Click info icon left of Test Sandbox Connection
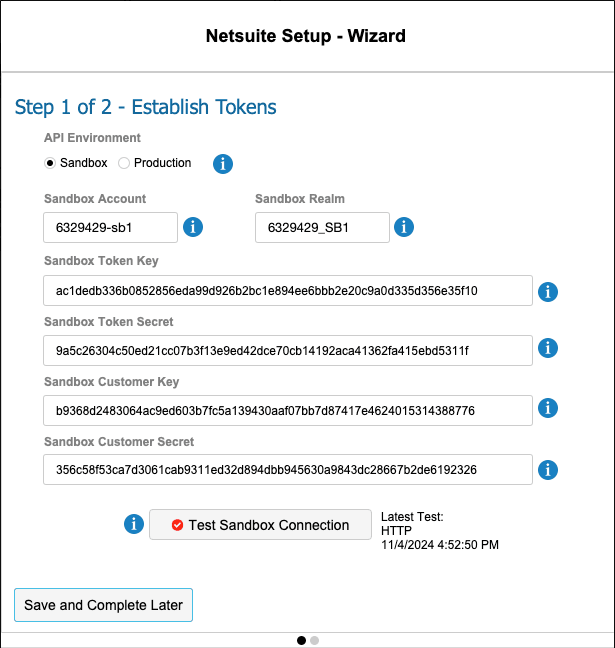The image size is (615, 648). (134, 524)
